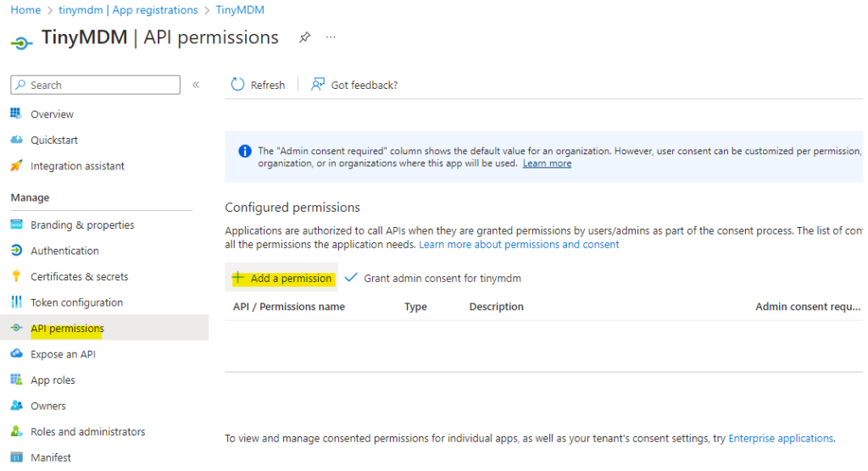This screenshot has height=471, width=868.
Task: Click the Overview grid icon
Action: point(16,114)
